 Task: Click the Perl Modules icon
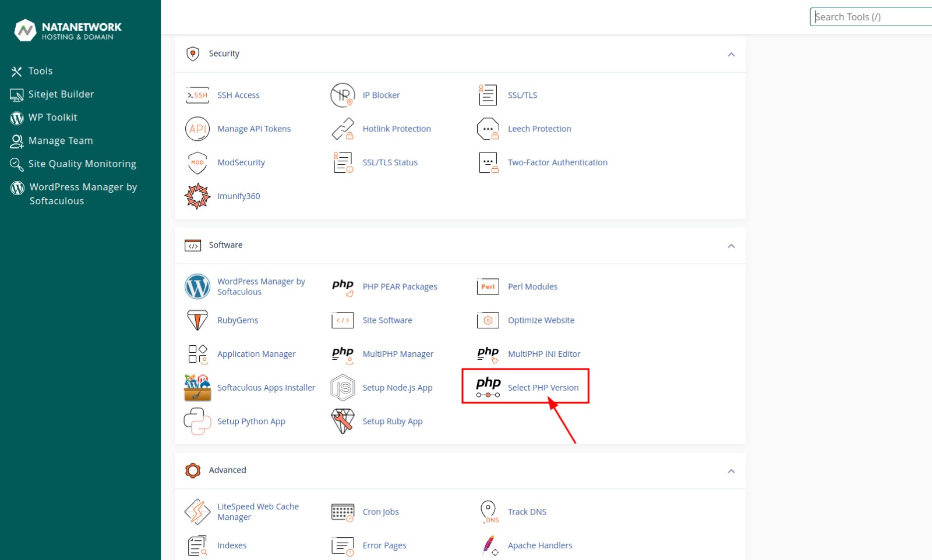point(488,286)
